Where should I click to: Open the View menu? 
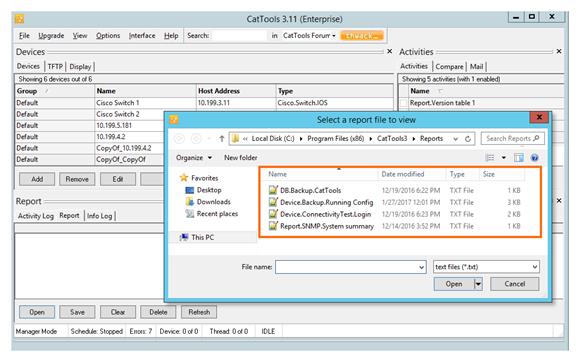click(x=80, y=36)
